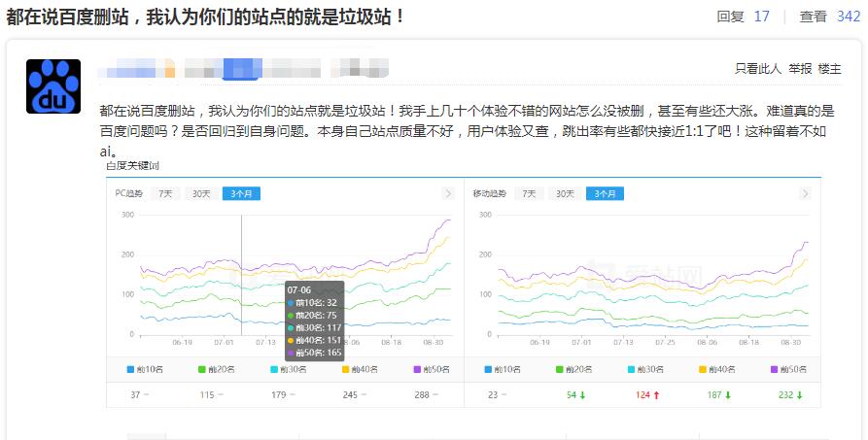Click the PC value 288 under 前50名

[422, 394]
